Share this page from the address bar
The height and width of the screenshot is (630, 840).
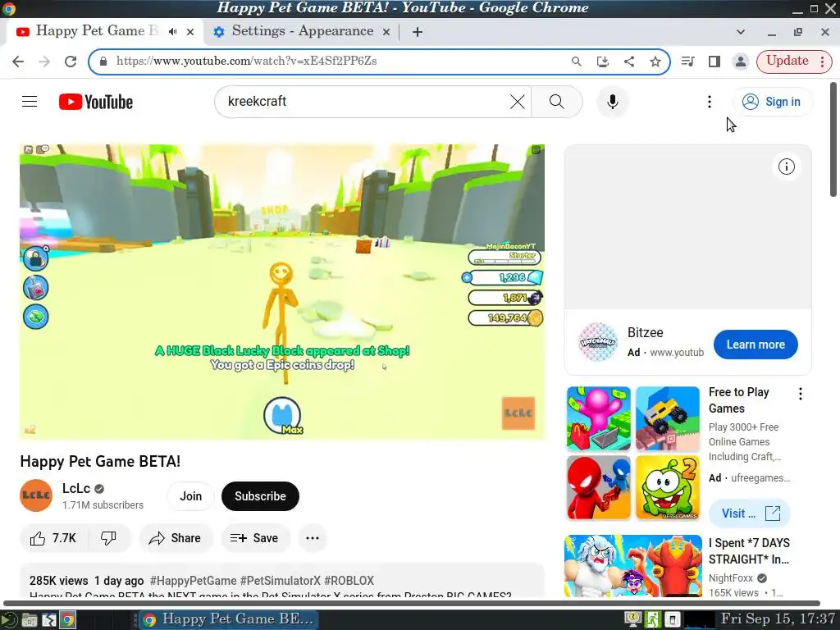[629, 61]
